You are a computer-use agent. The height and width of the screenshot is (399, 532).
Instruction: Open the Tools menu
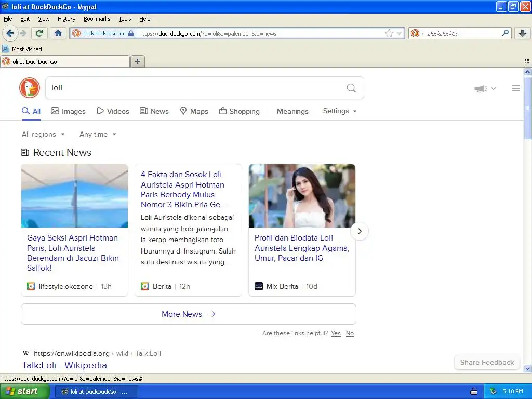click(x=125, y=19)
